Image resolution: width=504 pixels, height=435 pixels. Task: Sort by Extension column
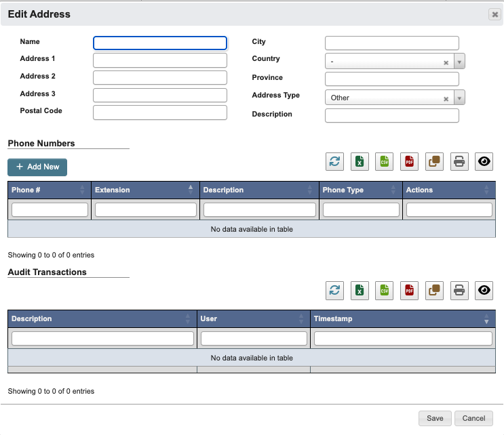coord(146,190)
